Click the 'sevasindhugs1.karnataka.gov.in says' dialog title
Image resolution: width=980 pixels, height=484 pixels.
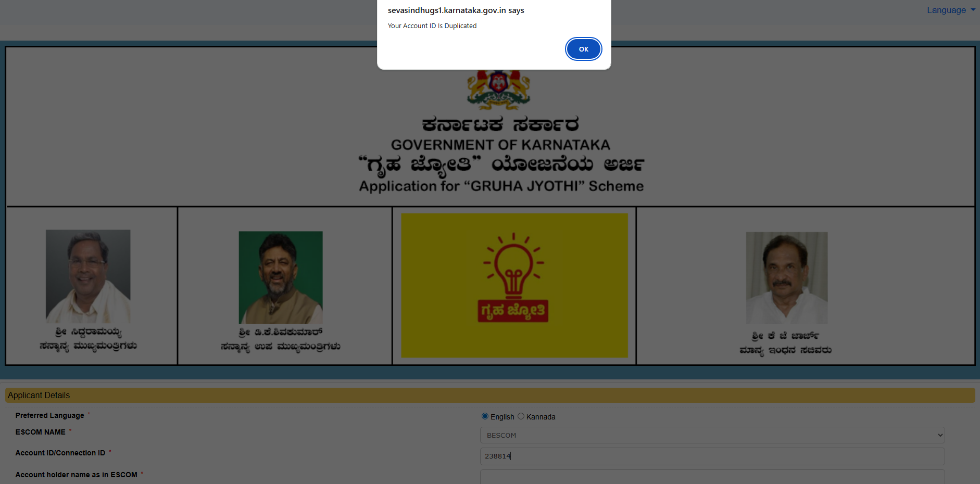tap(456, 10)
